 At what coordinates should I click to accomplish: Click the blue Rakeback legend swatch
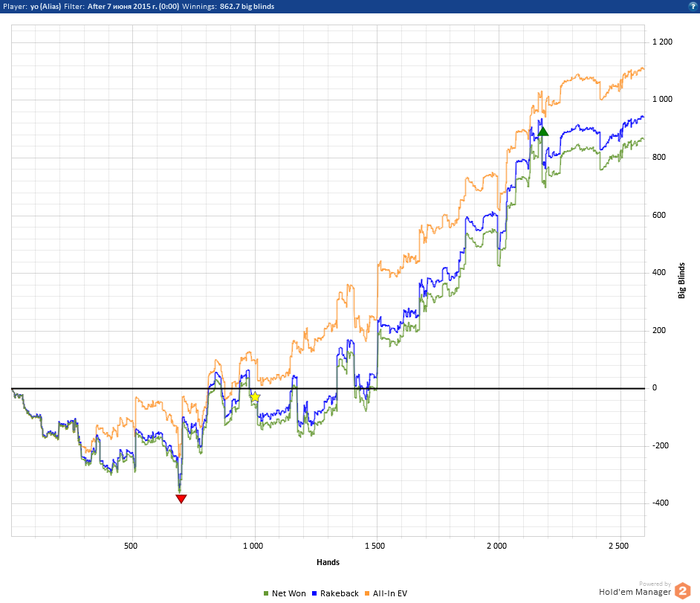coord(314,594)
